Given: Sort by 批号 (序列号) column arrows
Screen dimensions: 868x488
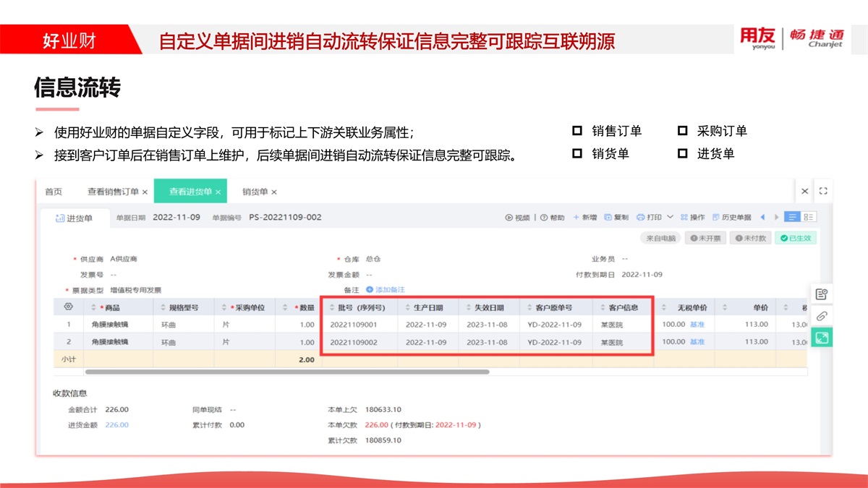Looking at the screenshot, I should (x=332, y=307).
